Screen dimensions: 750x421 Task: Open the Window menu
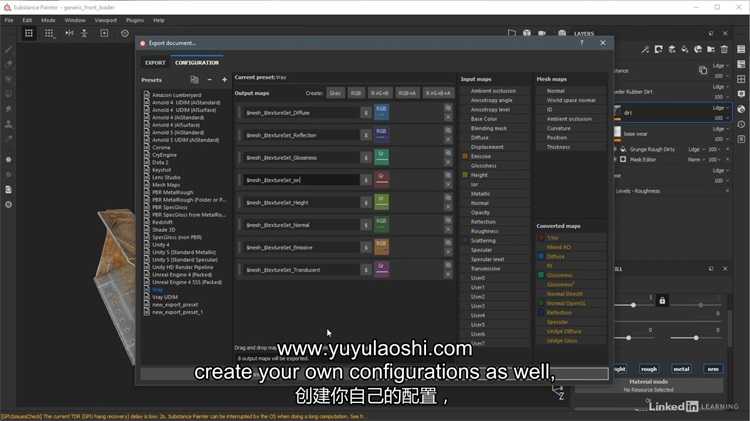75,20
